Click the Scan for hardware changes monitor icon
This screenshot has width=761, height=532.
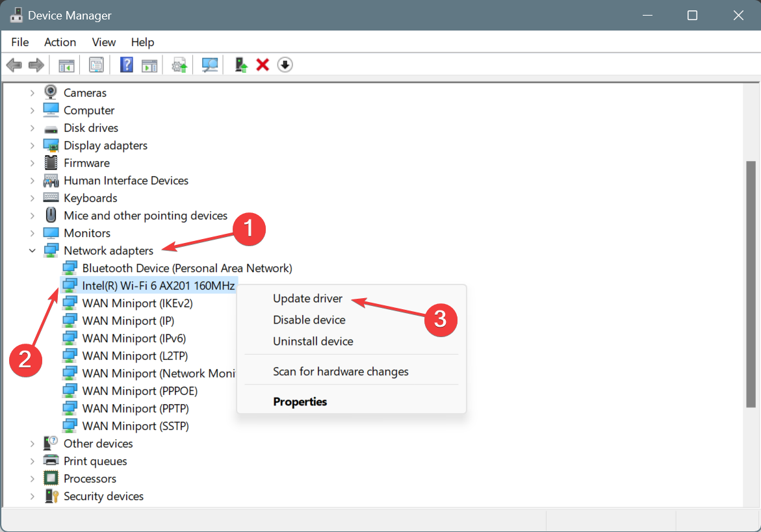click(210, 64)
